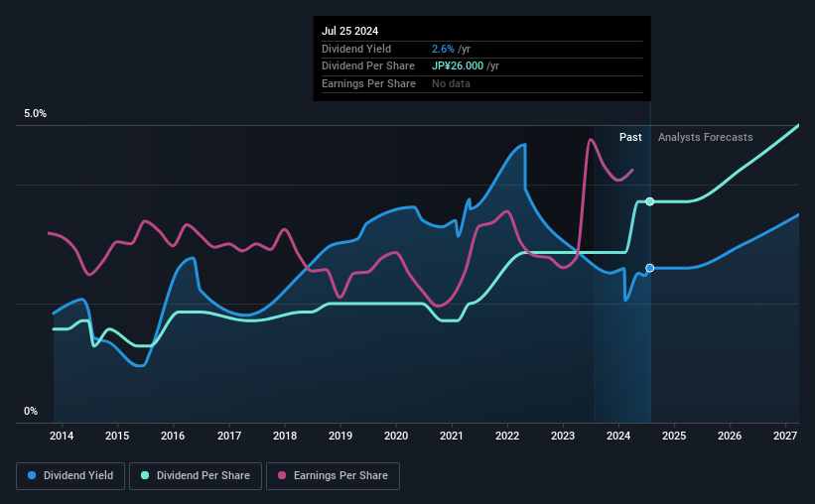
Task: Click the 2019 x-axis label
Action: pos(340,436)
